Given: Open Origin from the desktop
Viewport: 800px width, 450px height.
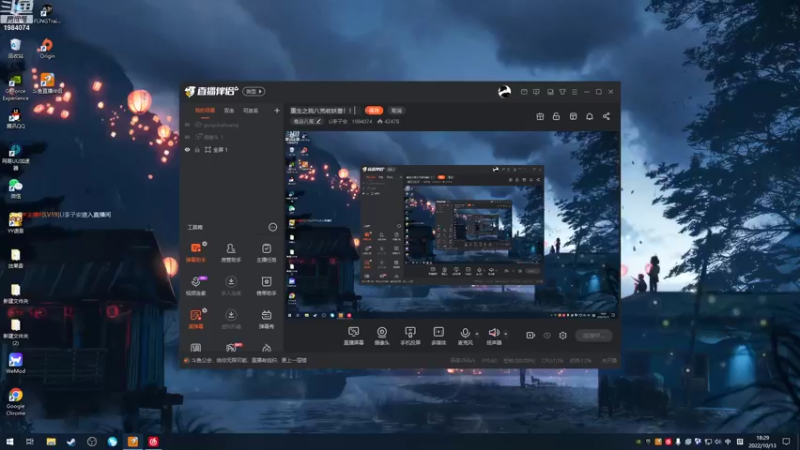Looking at the screenshot, I should point(47,48).
